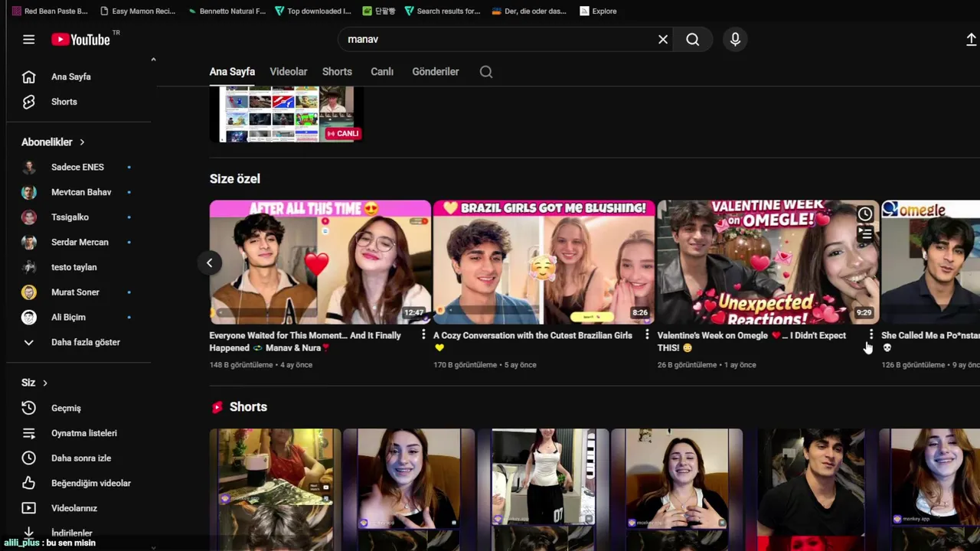
Task: Open the Oynatma listeleri playlist icon
Action: 28,433
